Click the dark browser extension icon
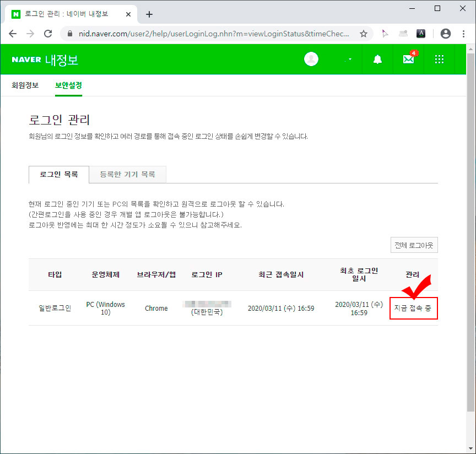This screenshot has height=454, width=476. [421, 33]
